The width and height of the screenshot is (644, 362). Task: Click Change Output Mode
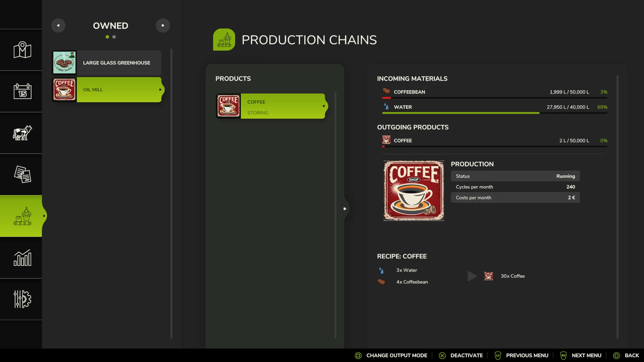coord(391,355)
